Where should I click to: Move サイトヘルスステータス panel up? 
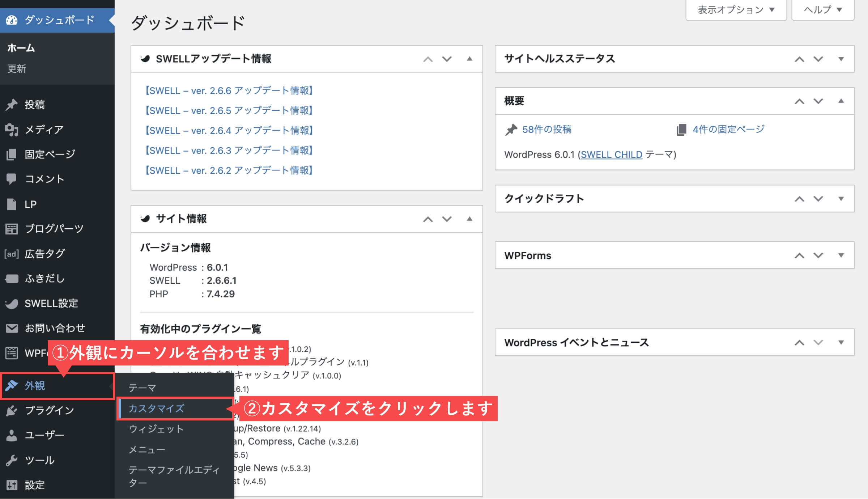click(799, 59)
